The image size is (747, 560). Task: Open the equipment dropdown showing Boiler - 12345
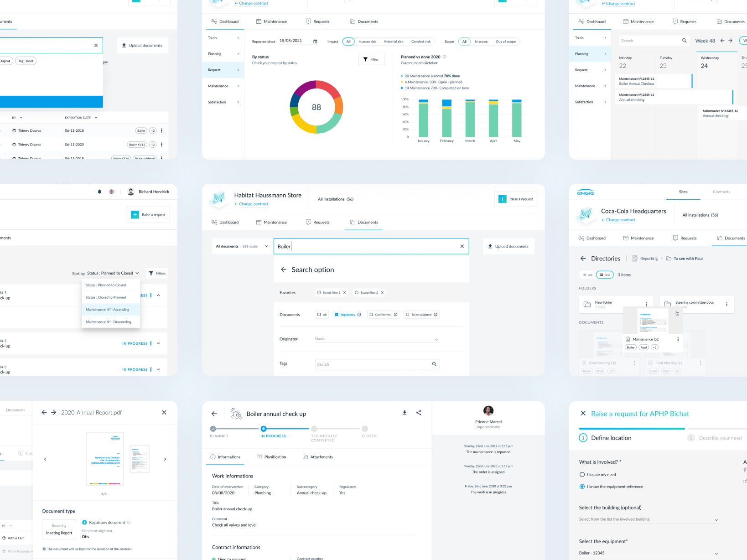pos(648,553)
